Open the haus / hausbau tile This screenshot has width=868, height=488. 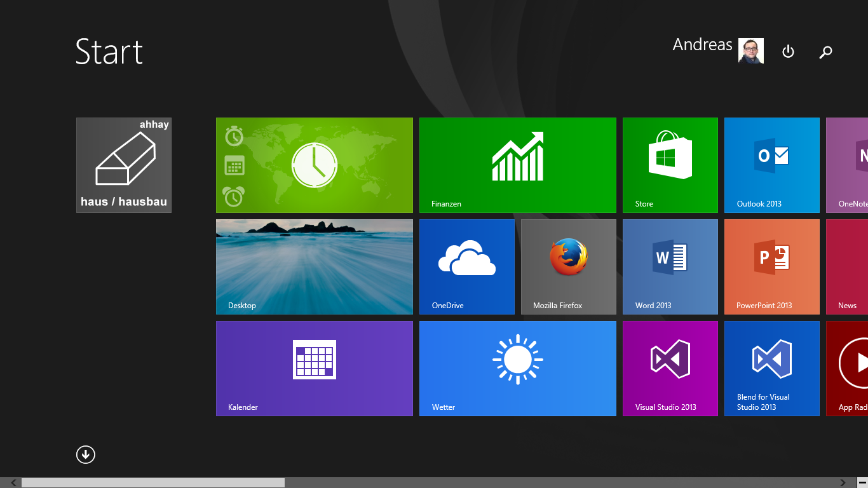click(x=124, y=165)
